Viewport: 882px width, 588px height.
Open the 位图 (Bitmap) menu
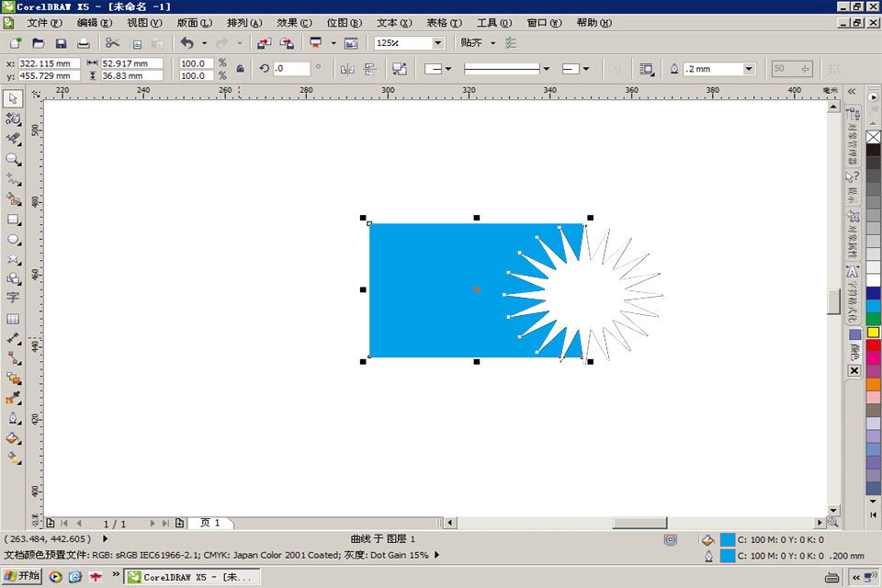point(345,22)
